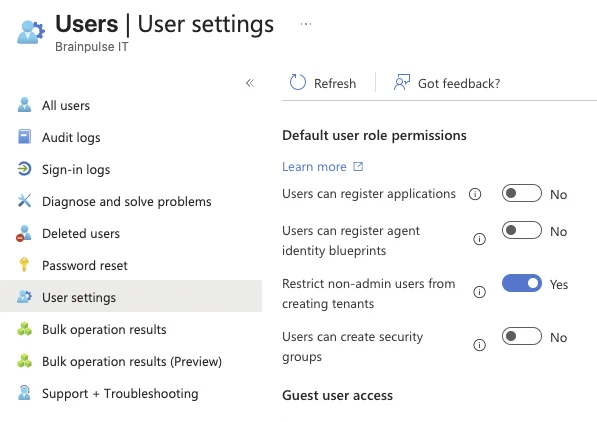Image resolution: width=597 pixels, height=422 pixels.
Task: Collapse the sidebar with double chevron
Action: click(x=250, y=83)
